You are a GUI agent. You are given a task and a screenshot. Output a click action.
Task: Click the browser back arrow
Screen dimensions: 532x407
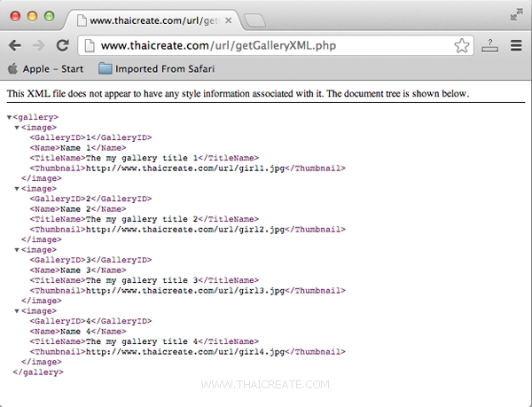pyautogui.click(x=15, y=45)
